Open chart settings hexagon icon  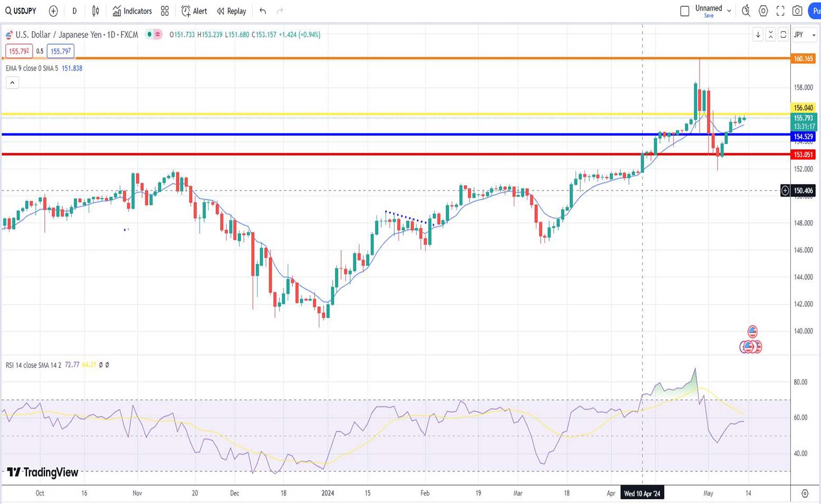click(x=763, y=11)
